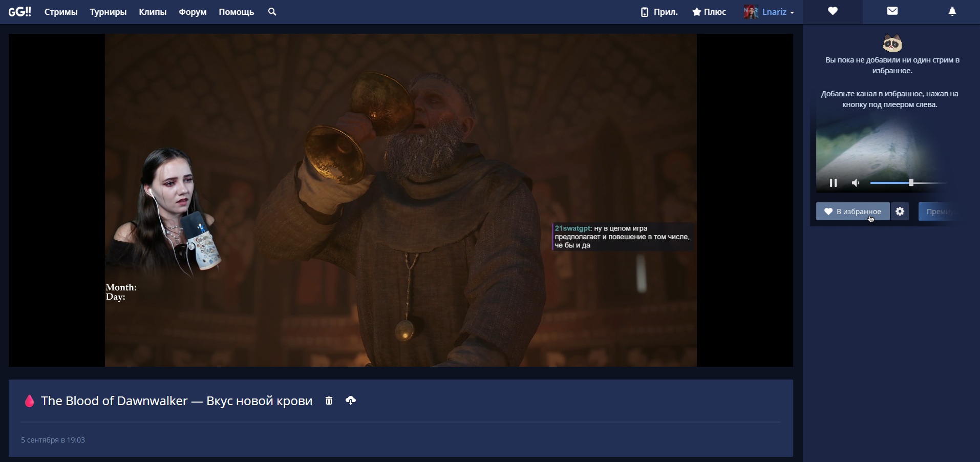The image size is (980, 462).
Task: Click the sad cat mascot image
Action: point(892,44)
